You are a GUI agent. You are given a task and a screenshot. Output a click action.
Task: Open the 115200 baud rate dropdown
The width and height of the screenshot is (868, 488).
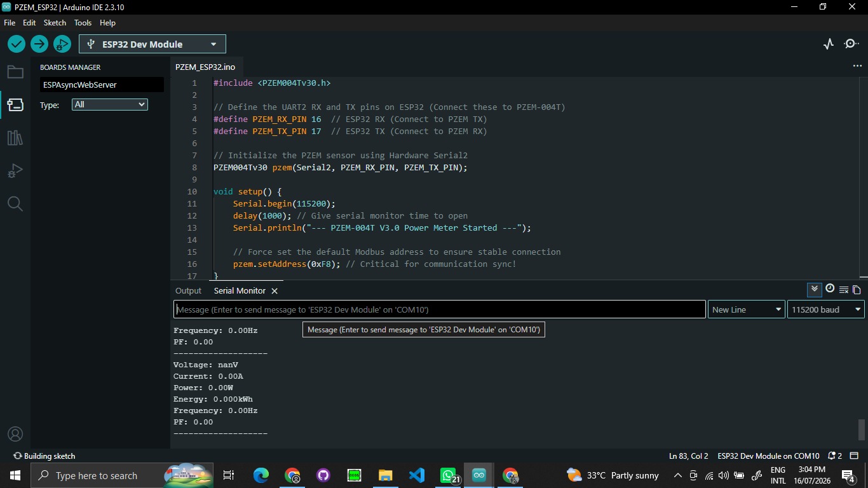825,309
